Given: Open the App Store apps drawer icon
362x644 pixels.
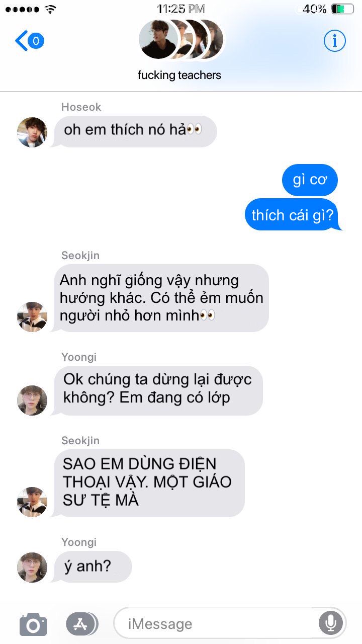Looking at the screenshot, I should tap(81, 624).
